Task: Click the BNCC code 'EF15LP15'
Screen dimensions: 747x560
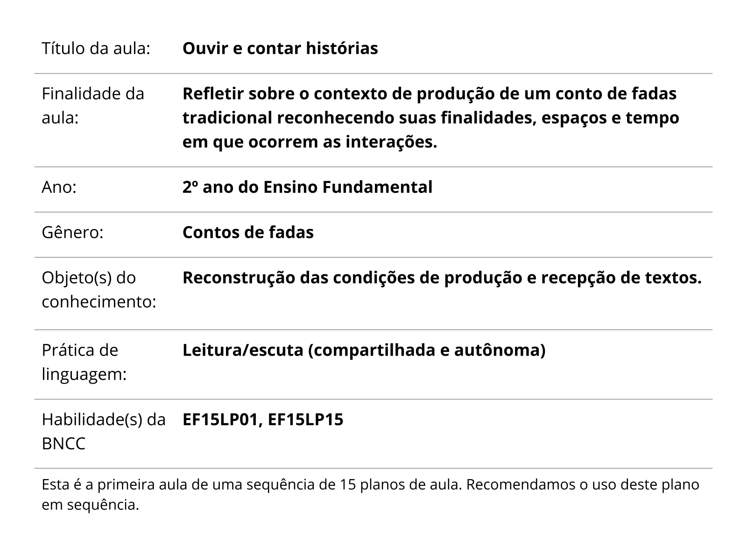Action: pos(306,420)
